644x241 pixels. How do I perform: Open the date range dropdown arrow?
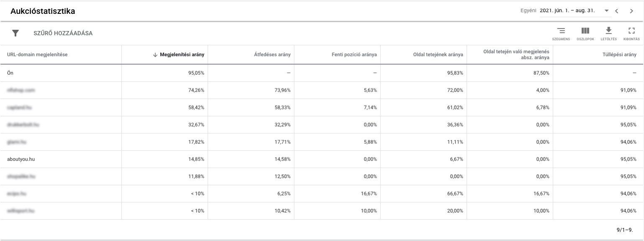(607, 11)
